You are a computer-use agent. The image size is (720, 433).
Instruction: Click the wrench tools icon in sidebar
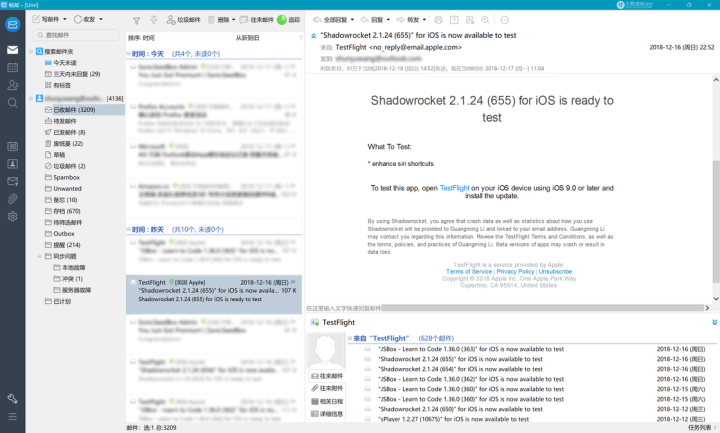(12, 399)
